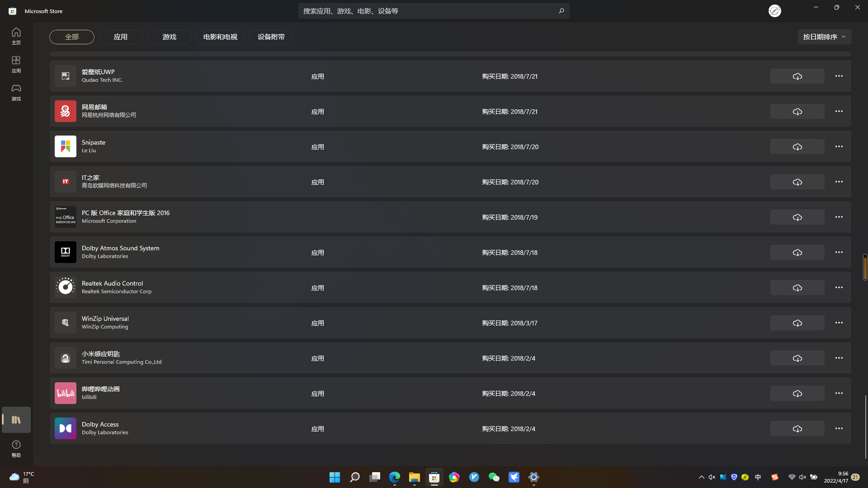This screenshot has height=488, width=868.
Task: Open the Library icon in the sidebar
Action: point(16,420)
